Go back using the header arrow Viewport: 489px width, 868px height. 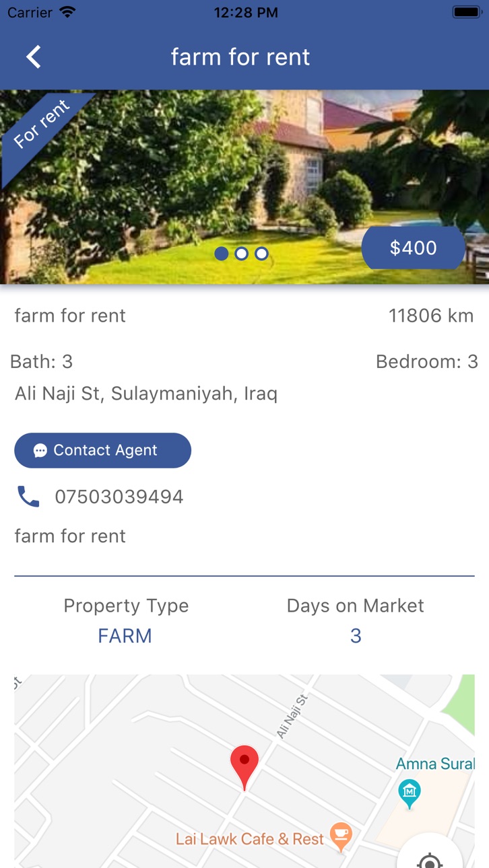coord(34,57)
